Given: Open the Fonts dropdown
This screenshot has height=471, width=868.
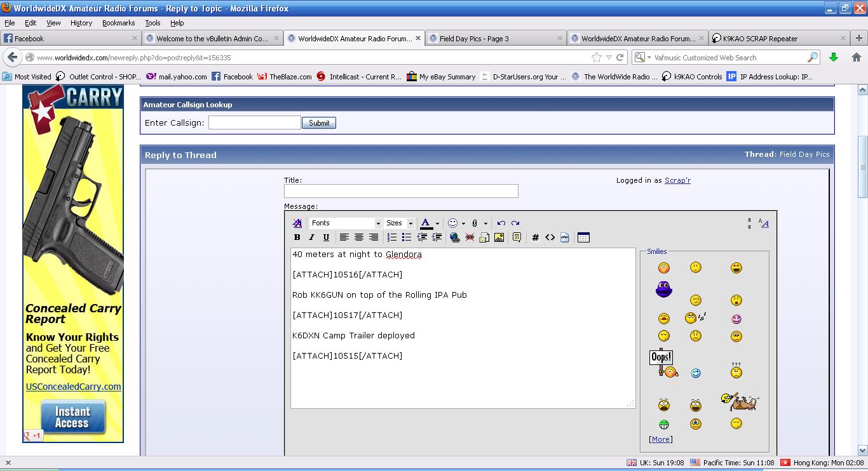Looking at the screenshot, I should [346, 223].
